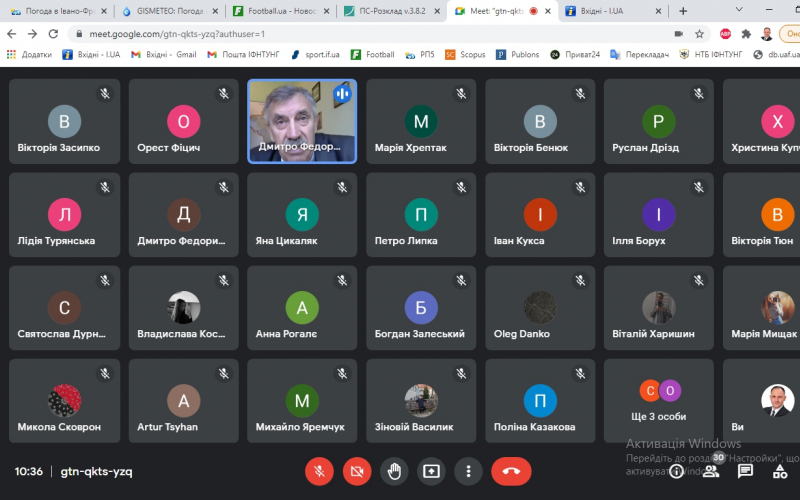This screenshot has width=800, height=500.
Task: Toggle the camera off button
Action: [357, 471]
